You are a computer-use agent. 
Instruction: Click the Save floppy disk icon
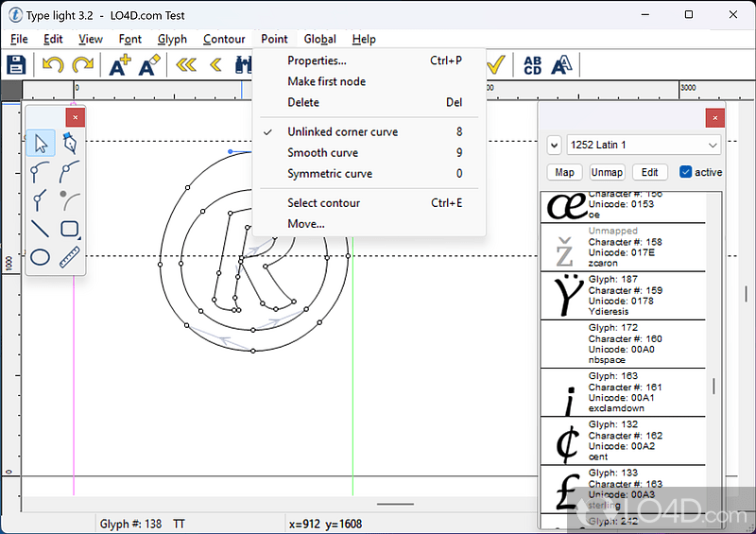point(16,64)
